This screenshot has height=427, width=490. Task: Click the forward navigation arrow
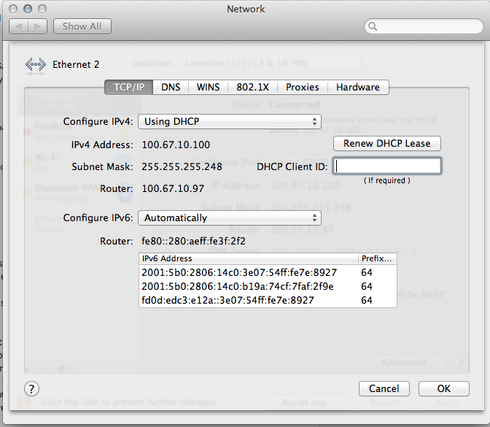click(38, 26)
